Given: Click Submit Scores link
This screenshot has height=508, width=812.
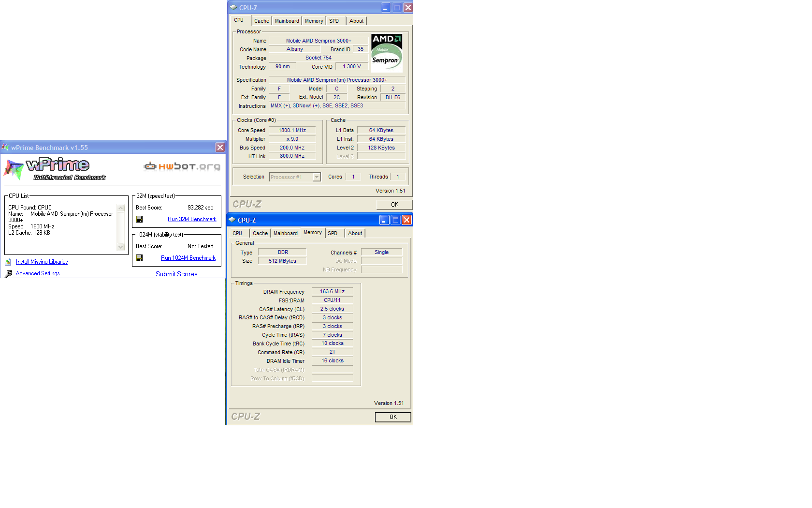Looking at the screenshot, I should (176, 274).
